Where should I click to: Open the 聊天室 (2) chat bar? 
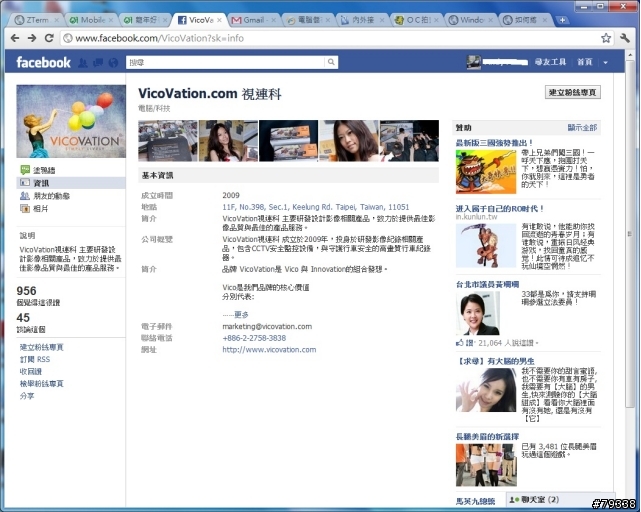click(x=560, y=499)
